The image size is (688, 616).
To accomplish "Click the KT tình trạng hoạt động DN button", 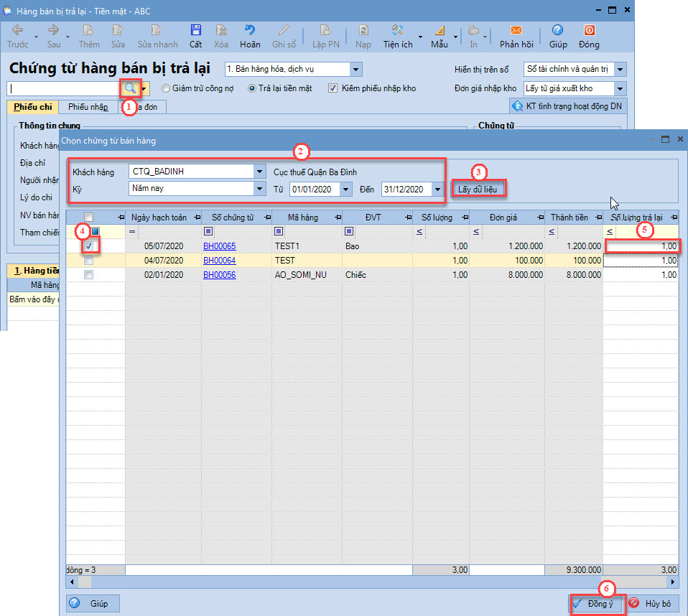I will click(568, 106).
